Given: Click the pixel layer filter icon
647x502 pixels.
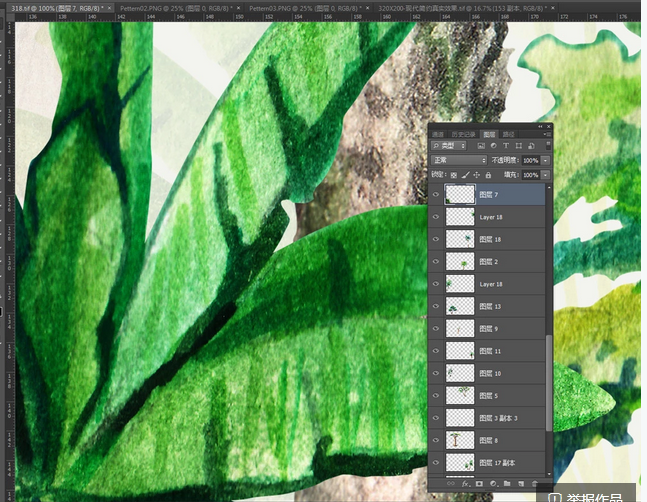Looking at the screenshot, I should coord(482,146).
